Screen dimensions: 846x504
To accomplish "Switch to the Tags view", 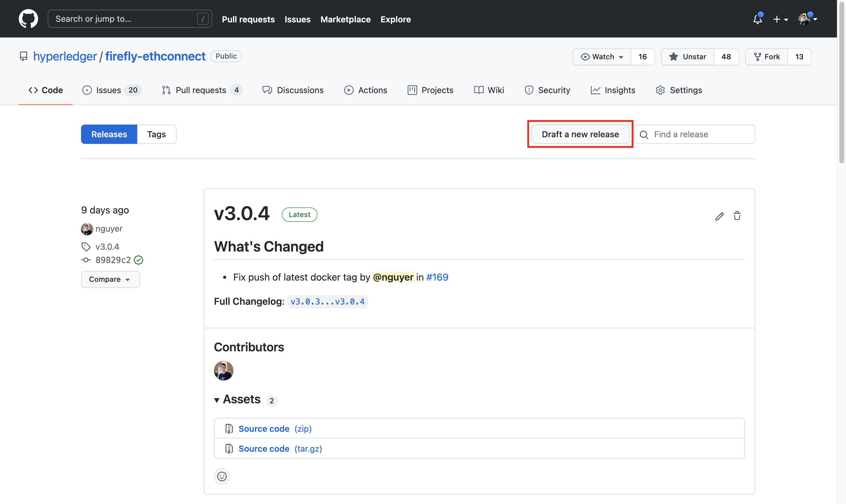I will pos(156,134).
